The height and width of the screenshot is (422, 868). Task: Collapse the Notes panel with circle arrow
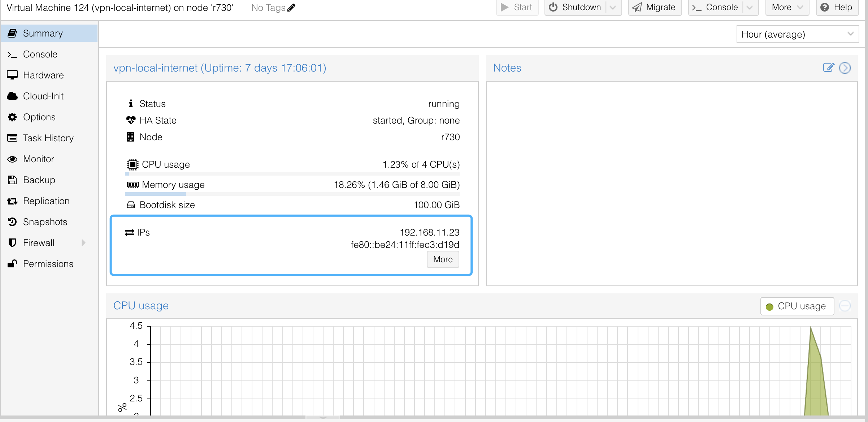point(845,68)
